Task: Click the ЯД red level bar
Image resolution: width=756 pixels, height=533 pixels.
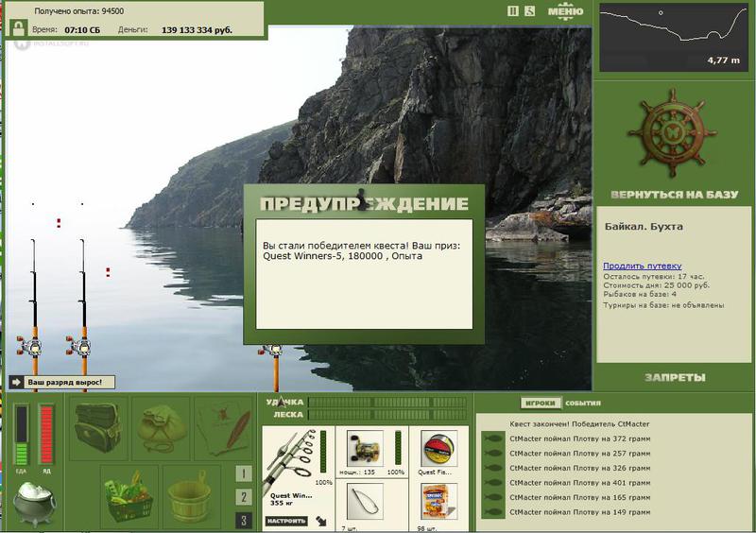Action: [46, 435]
